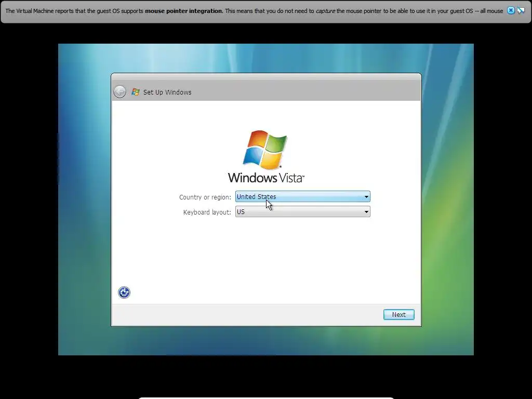Dismiss the mouse pointer integration notification
Viewport: 532px width, 399px height.
tap(511, 10)
